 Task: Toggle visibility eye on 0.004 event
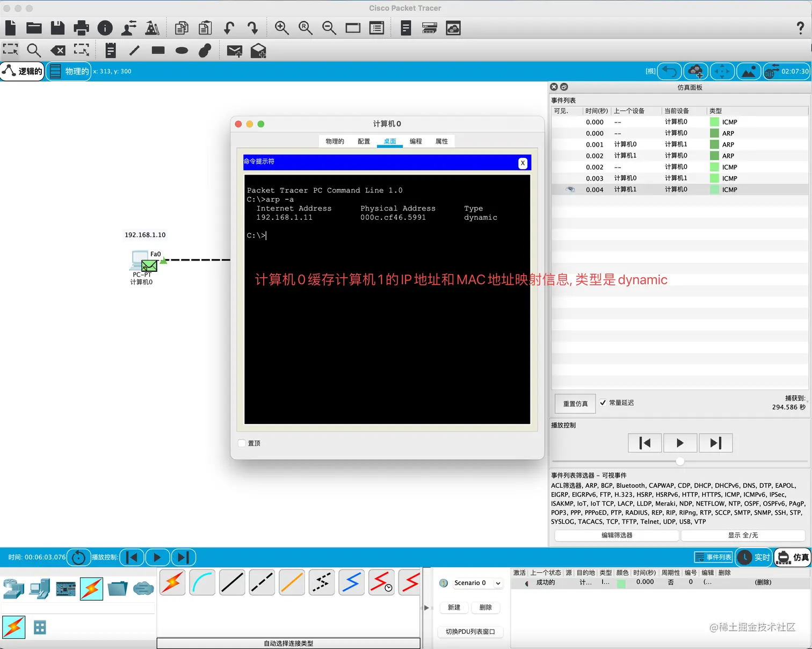pyautogui.click(x=570, y=190)
